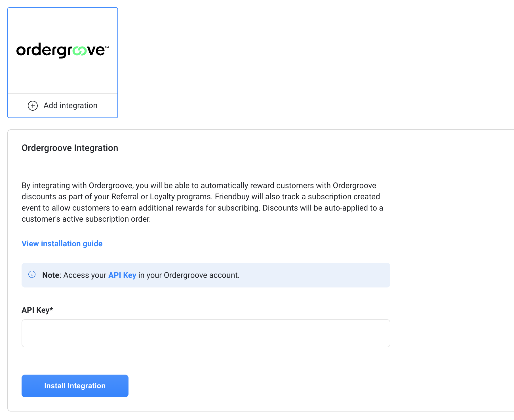Click the required asterisk after API Key

(51, 309)
